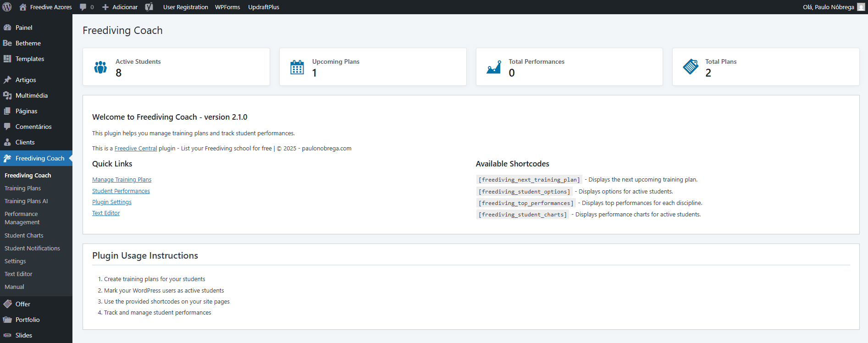Click the user avatar in top right
Image resolution: width=868 pixels, height=343 pixels.
(x=861, y=7)
